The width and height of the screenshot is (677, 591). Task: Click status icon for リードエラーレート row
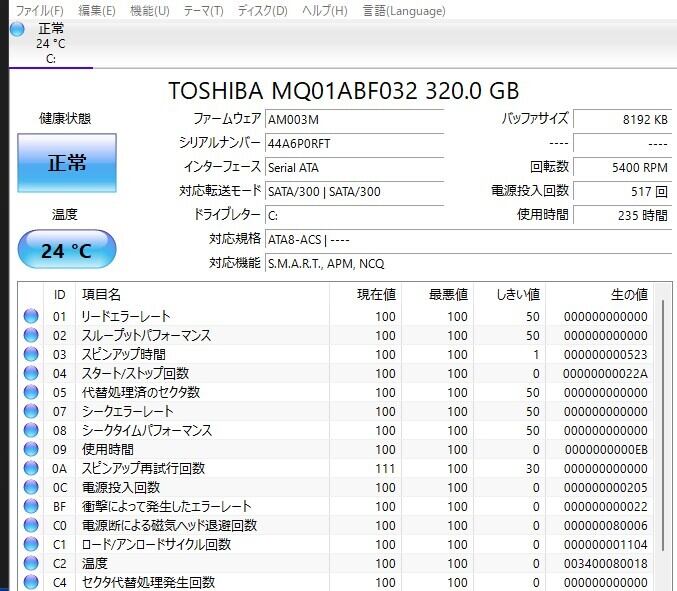click(31, 316)
